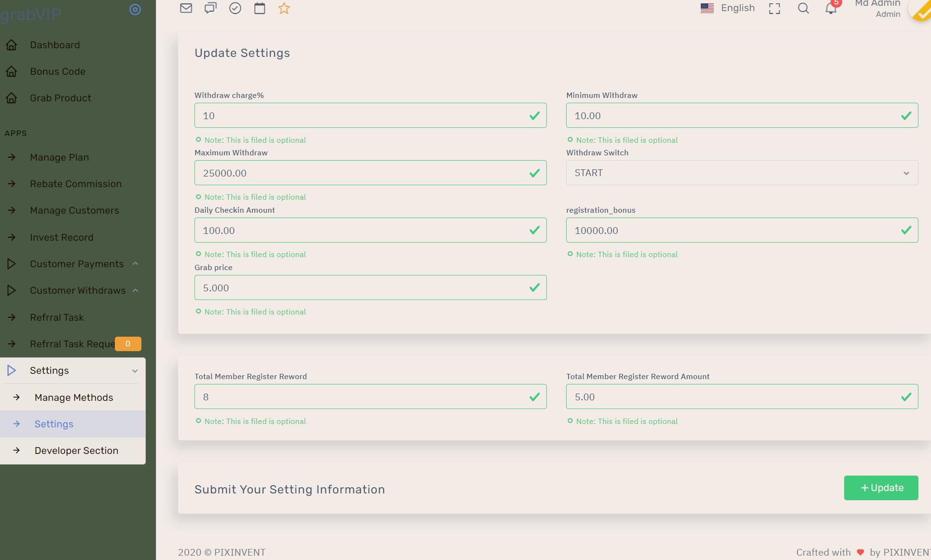Open Refrral Task Request page
The width and height of the screenshot is (931, 560).
pyautogui.click(x=72, y=344)
